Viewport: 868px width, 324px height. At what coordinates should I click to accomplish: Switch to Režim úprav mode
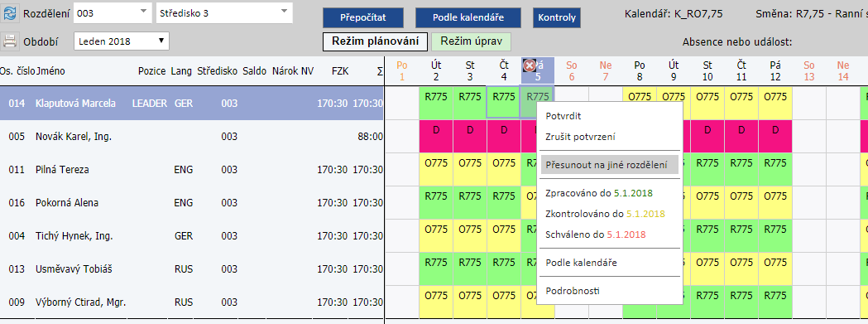coord(471,41)
